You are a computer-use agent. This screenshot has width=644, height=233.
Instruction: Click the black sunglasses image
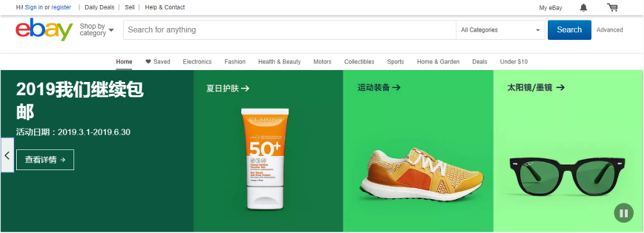[x=566, y=174]
